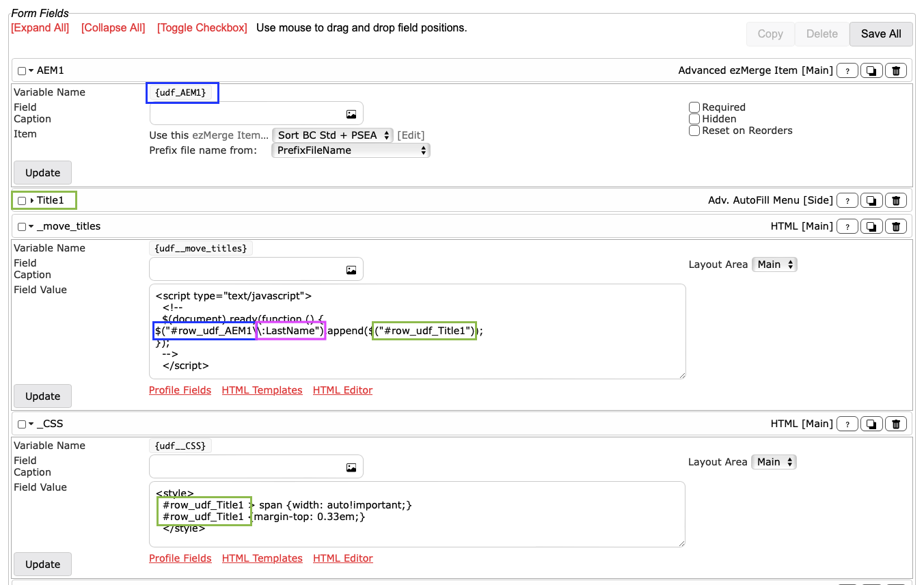The image size is (924, 585).
Task: Click the Collapse All link
Action: [x=113, y=28]
